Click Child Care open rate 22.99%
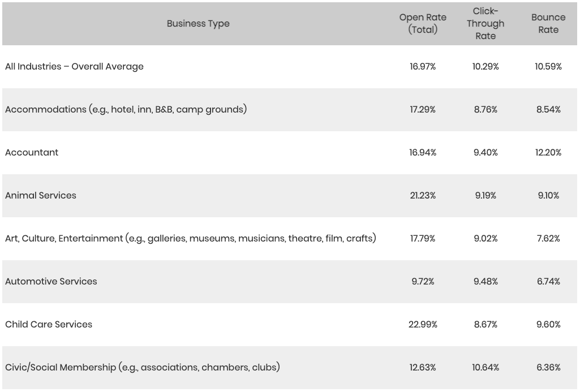The image size is (580, 392). coord(423,325)
